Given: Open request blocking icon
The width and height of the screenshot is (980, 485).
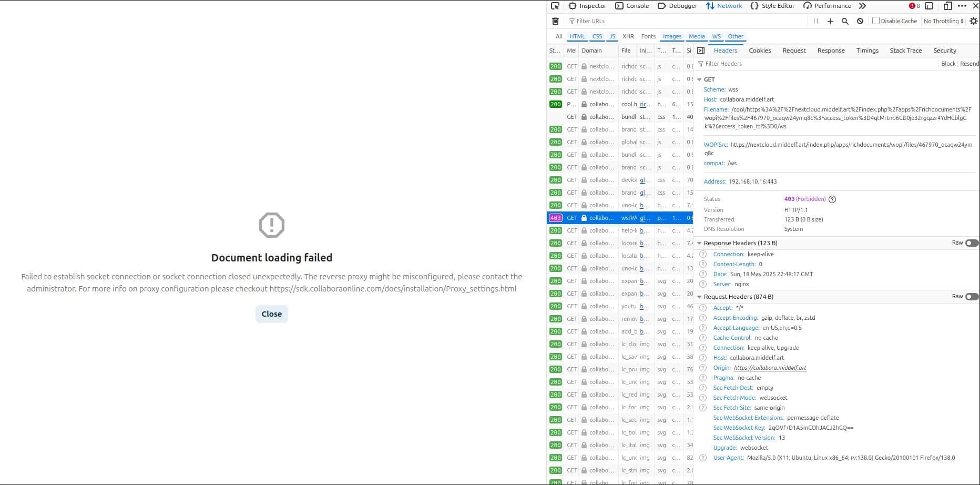Looking at the screenshot, I should pos(860,21).
